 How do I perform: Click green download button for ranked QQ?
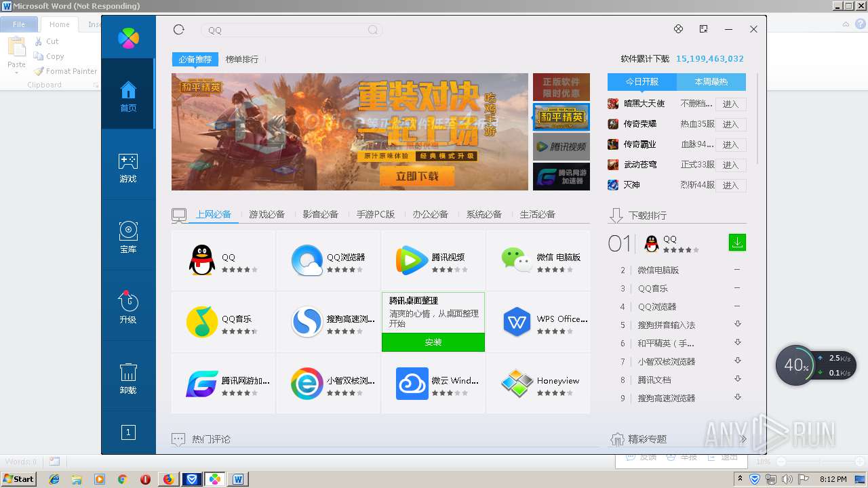737,242
